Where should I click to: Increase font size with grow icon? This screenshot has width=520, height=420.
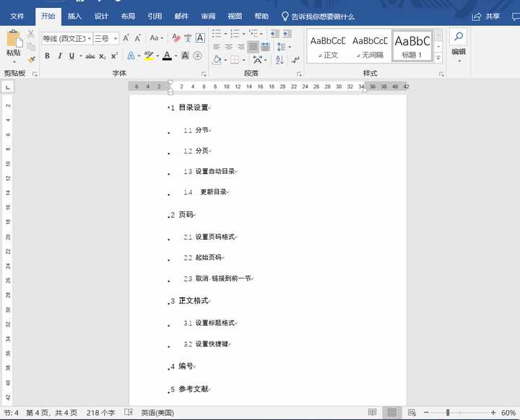pyautogui.click(x=126, y=38)
